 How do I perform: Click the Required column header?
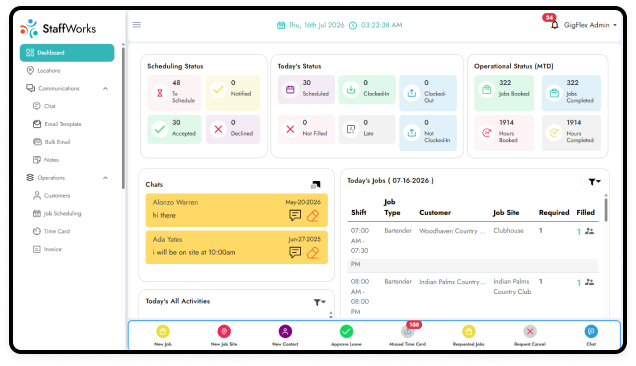pyautogui.click(x=554, y=213)
